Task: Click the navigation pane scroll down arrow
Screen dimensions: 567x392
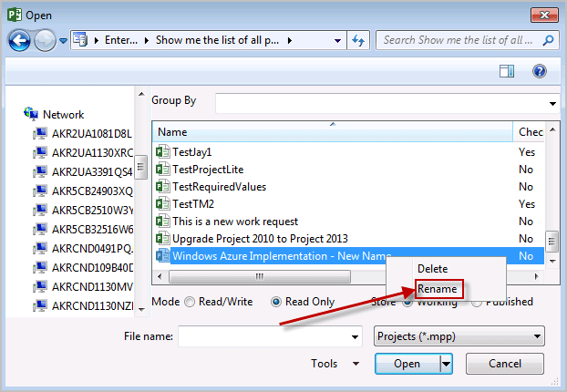Action: point(141,310)
